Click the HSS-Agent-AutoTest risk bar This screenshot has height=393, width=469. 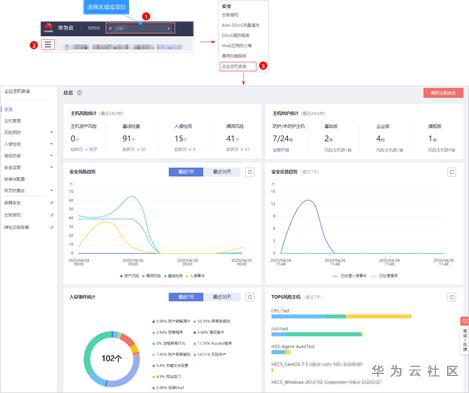tap(281, 352)
